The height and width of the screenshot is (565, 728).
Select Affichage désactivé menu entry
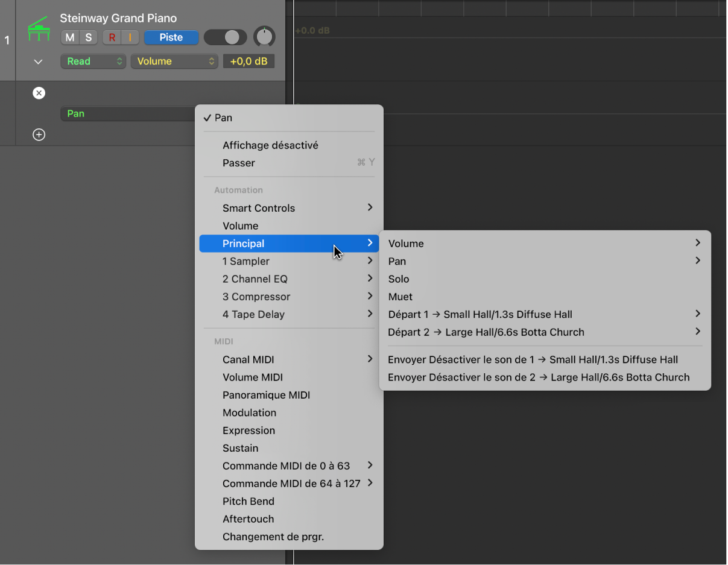270,145
